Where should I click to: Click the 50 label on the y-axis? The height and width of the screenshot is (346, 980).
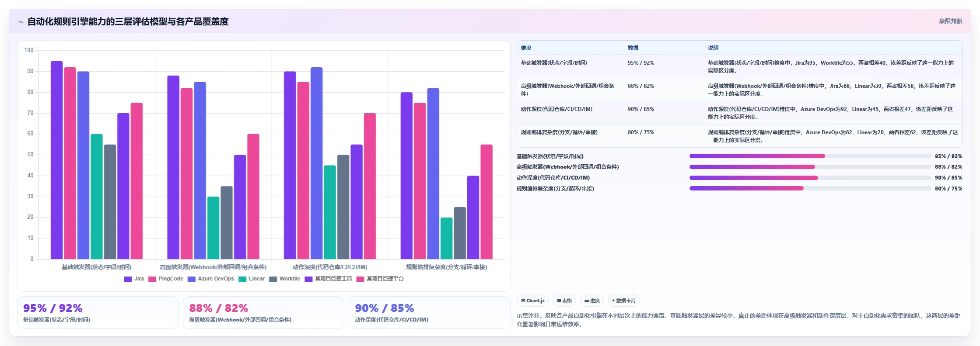point(30,155)
